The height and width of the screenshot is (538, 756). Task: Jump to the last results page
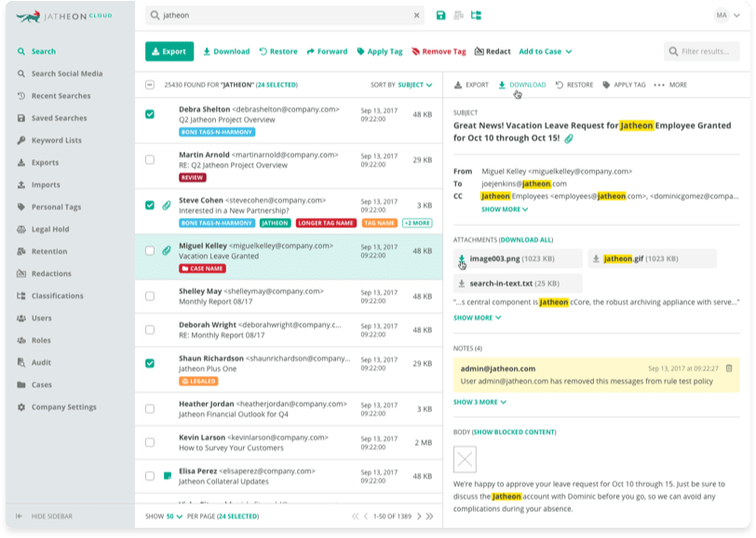coord(429,517)
